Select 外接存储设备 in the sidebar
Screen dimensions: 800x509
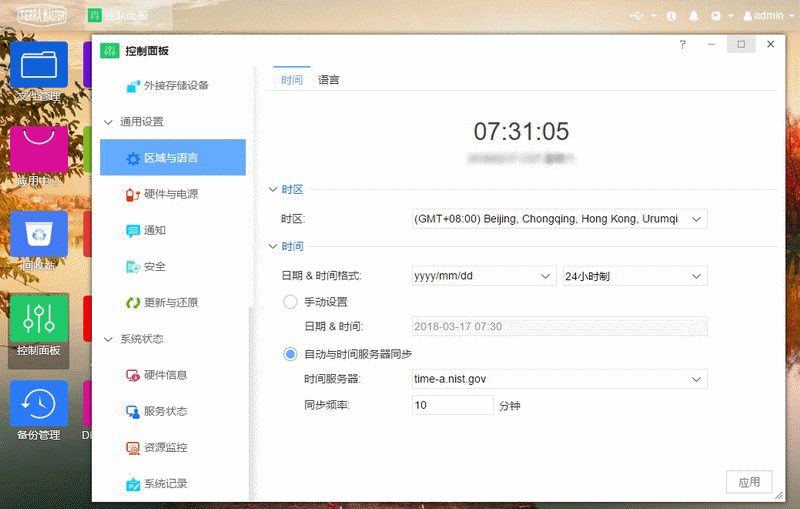coord(173,86)
